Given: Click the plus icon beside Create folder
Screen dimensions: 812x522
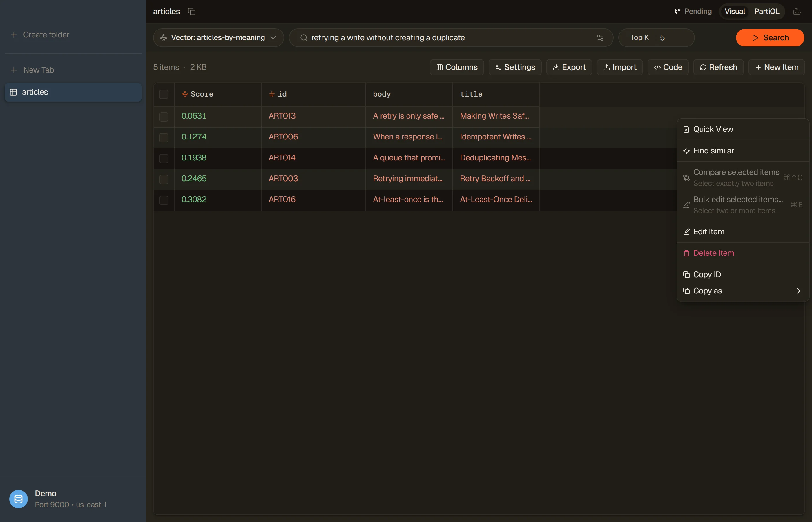Looking at the screenshot, I should (x=14, y=35).
